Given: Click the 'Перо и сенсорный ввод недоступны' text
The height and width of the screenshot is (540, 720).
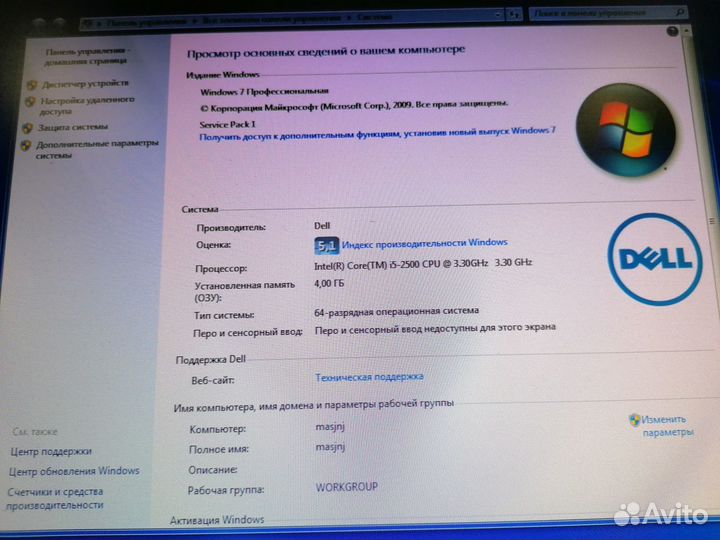Looking at the screenshot, I should 435,329.
